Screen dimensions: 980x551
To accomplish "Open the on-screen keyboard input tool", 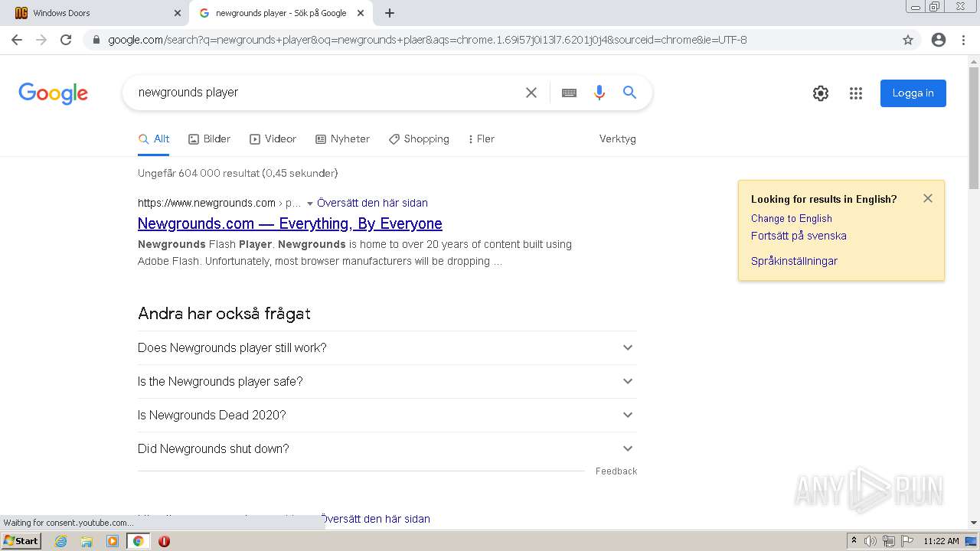I will (569, 93).
